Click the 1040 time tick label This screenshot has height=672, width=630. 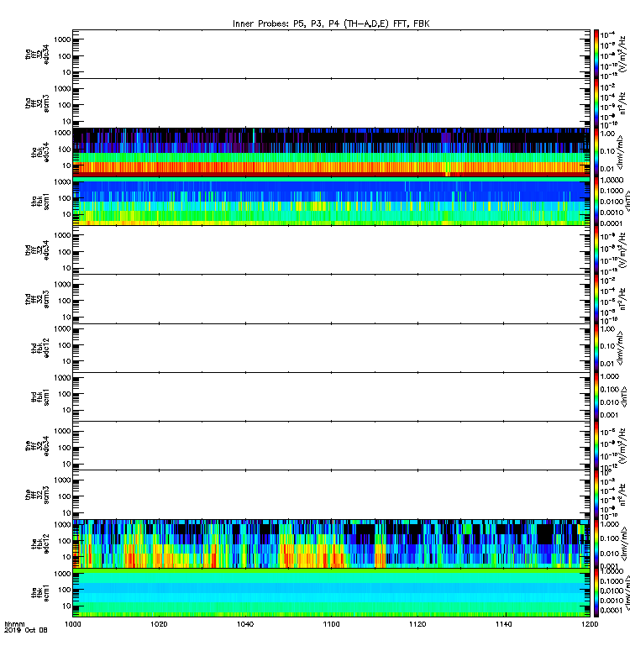coord(245,624)
